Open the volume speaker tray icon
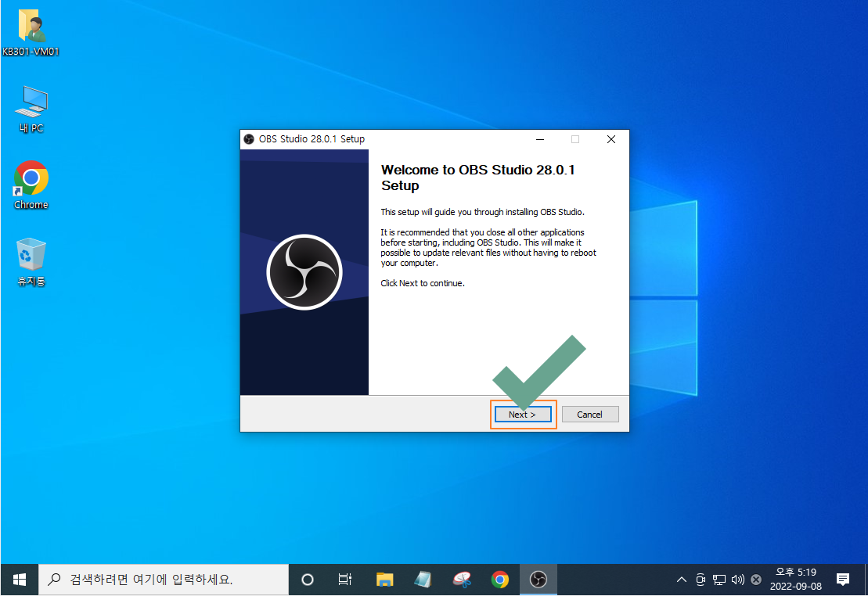The height and width of the screenshot is (596, 868). coord(738,580)
